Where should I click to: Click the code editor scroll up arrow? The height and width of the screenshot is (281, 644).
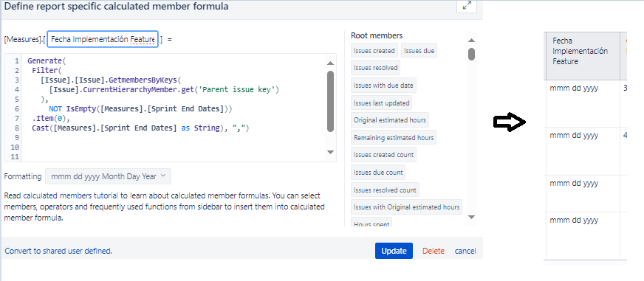[x=330, y=63]
